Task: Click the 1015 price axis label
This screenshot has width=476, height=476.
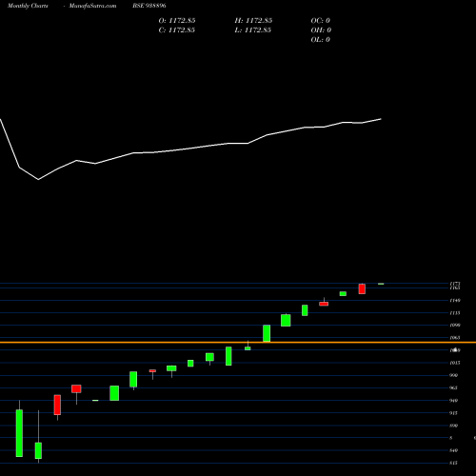Action: click(x=455, y=363)
